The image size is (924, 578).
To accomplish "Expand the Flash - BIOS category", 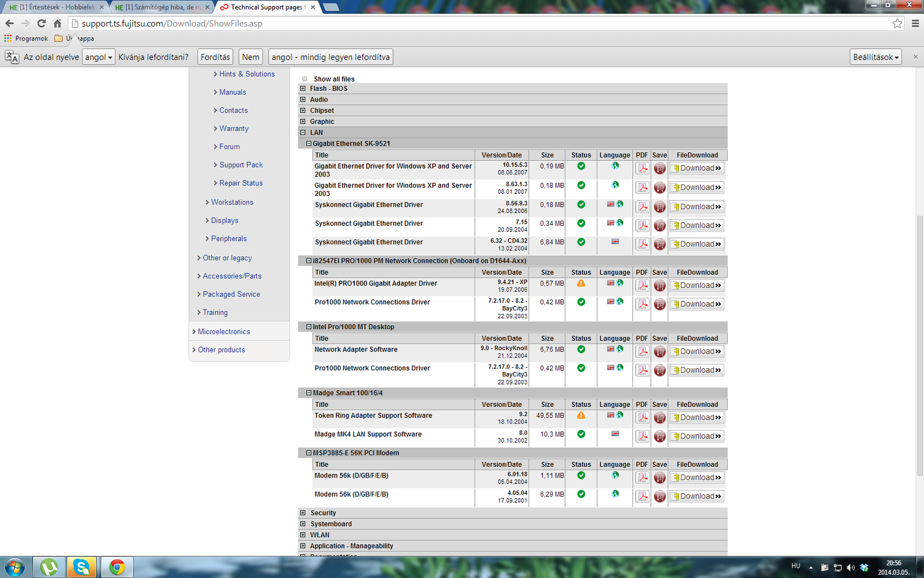I will tap(303, 89).
